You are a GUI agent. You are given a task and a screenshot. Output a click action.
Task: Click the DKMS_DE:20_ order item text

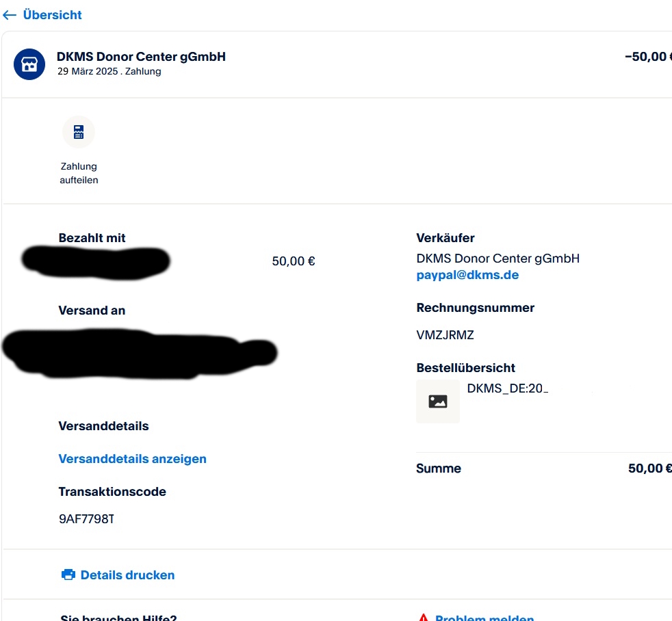(x=508, y=388)
